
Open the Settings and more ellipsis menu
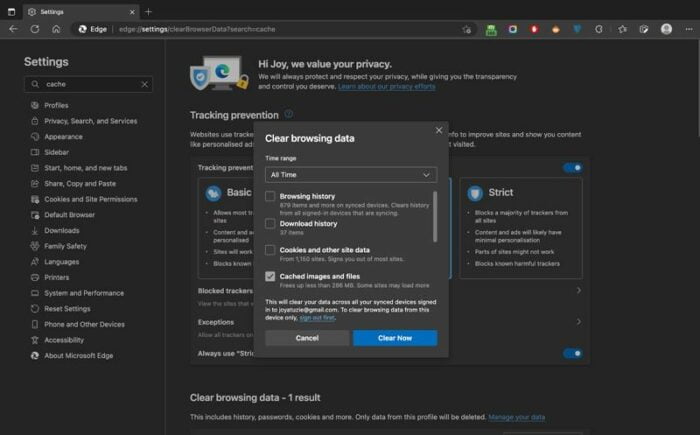pyautogui.click(x=689, y=29)
